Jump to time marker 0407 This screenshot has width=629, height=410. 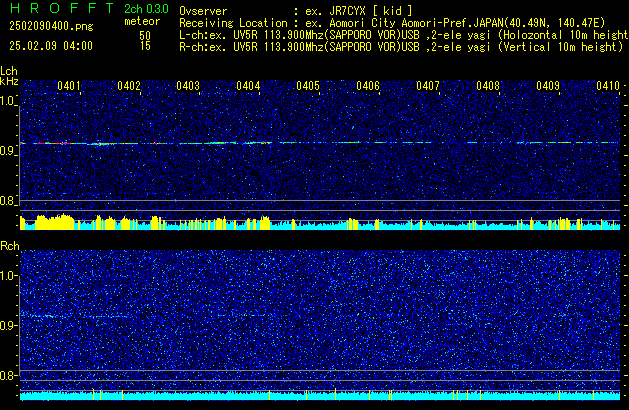coord(428,86)
